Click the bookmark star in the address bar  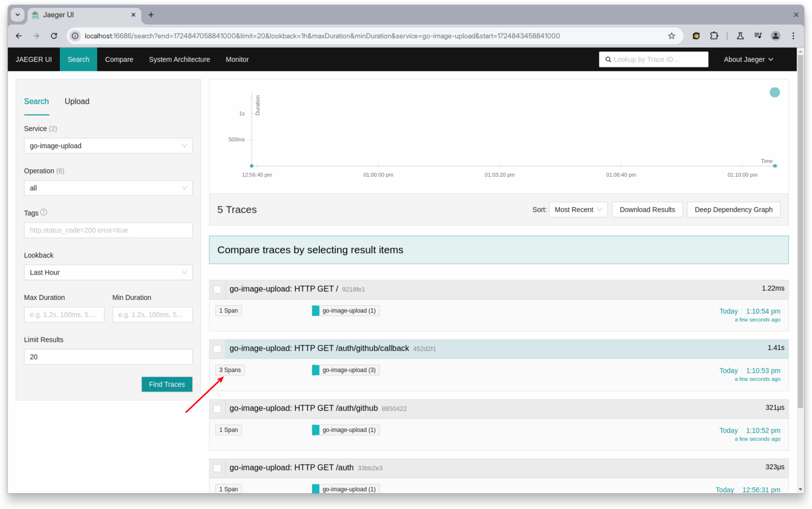(672, 36)
